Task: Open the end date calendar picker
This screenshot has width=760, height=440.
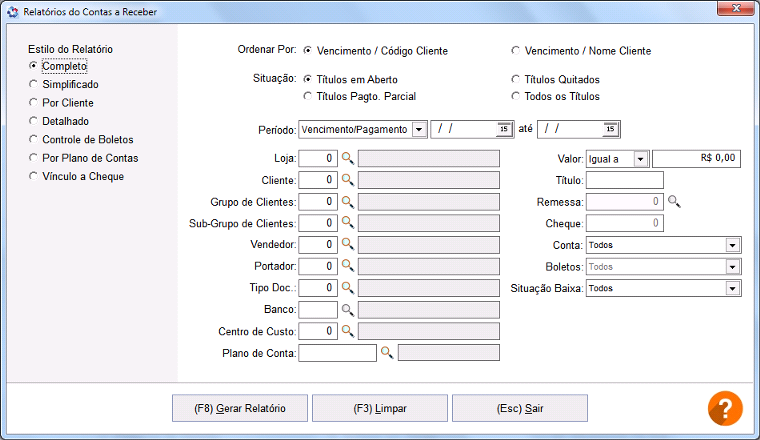Action: (x=610, y=129)
